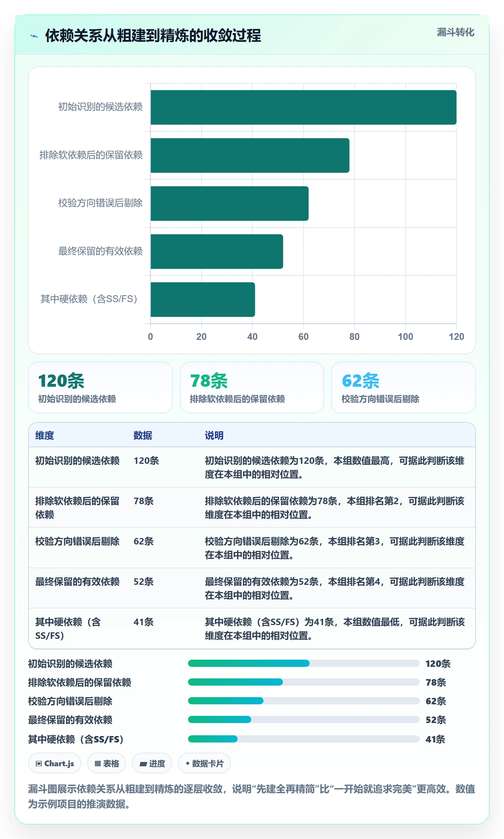Click the 维度 column header
The height and width of the screenshot is (839, 504).
coord(45,435)
